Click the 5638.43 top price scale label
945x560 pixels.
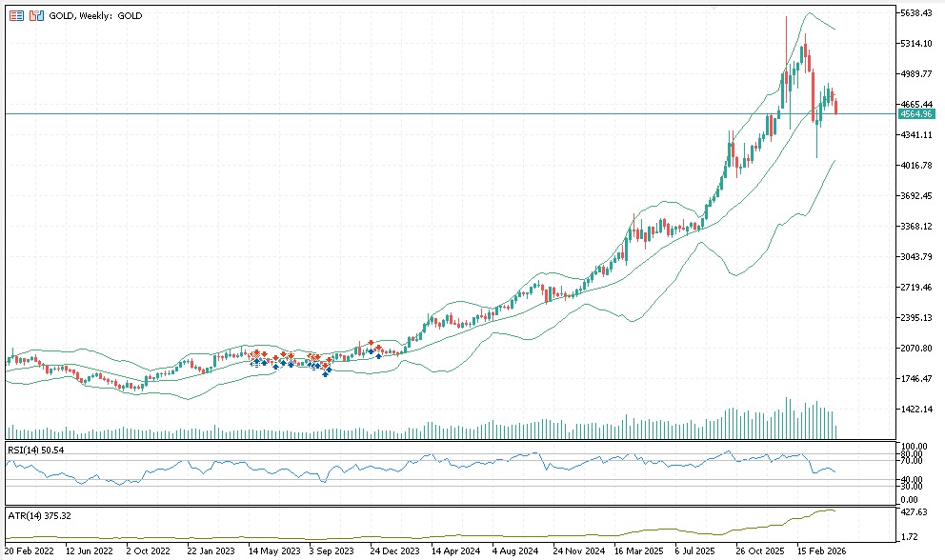(x=916, y=13)
